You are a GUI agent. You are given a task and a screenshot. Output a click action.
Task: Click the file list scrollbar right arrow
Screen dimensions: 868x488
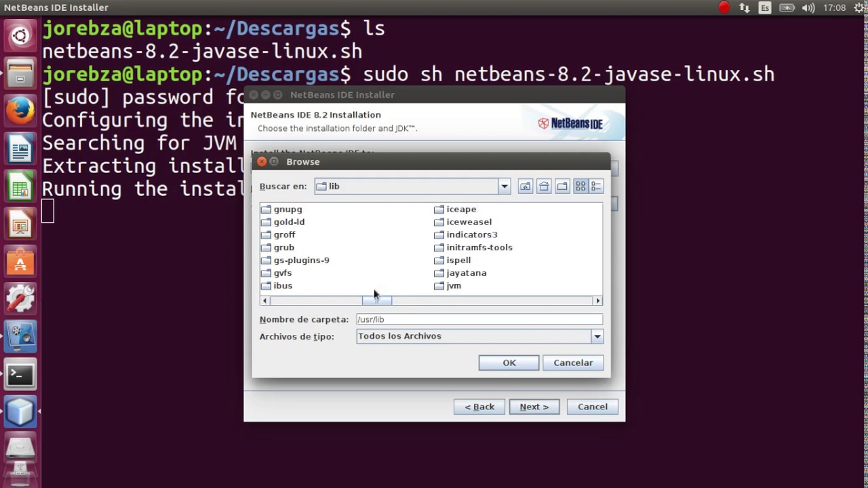(x=597, y=300)
